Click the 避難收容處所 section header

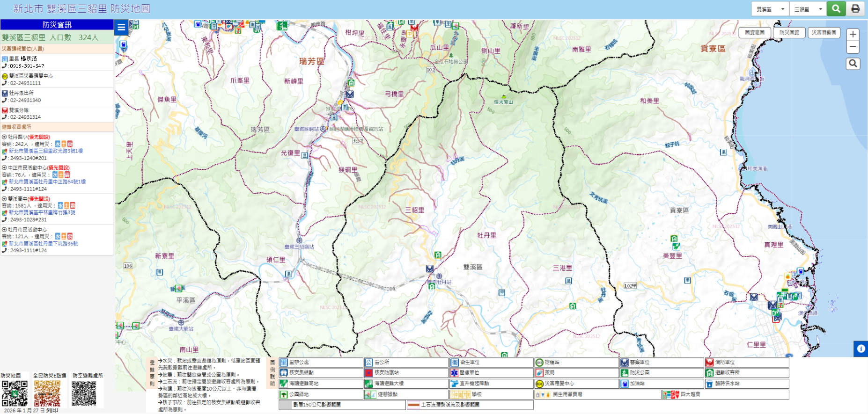pyautogui.click(x=57, y=127)
